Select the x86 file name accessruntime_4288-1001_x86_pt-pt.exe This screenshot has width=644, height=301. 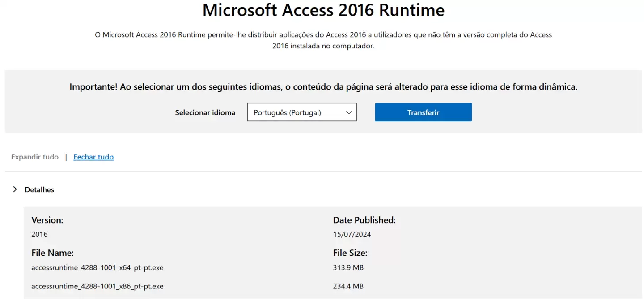pos(97,286)
